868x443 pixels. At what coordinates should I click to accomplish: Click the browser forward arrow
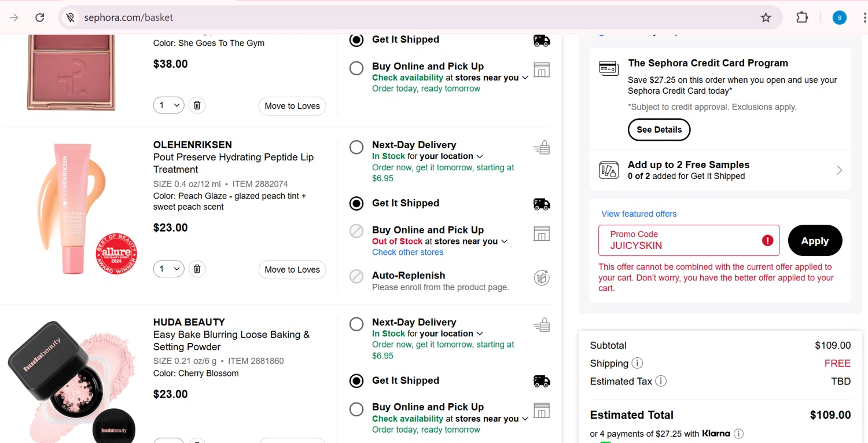(14, 17)
